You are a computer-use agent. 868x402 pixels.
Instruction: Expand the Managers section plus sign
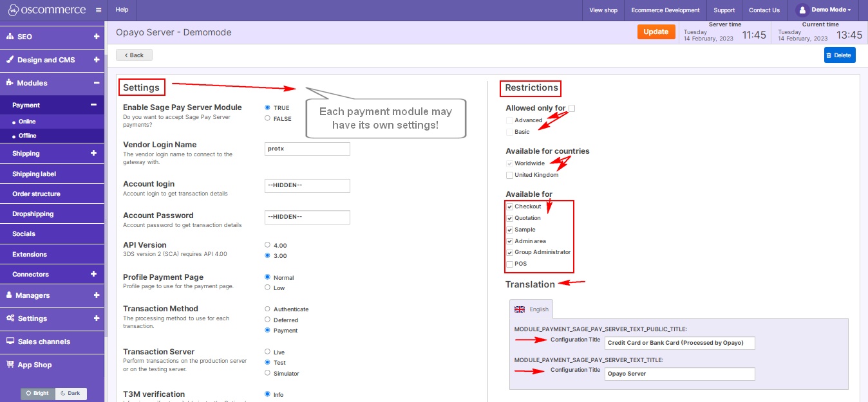coord(96,295)
